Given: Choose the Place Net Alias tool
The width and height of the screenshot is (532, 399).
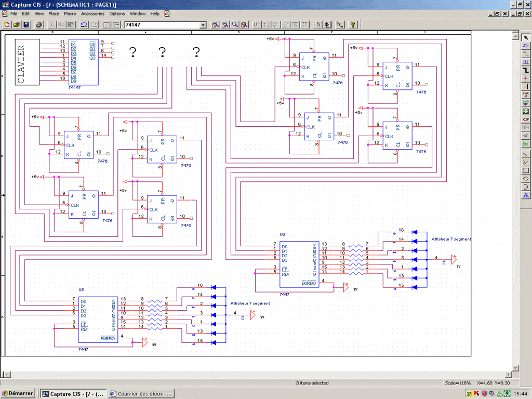Looking at the screenshot, I should (x=526, y=62).
